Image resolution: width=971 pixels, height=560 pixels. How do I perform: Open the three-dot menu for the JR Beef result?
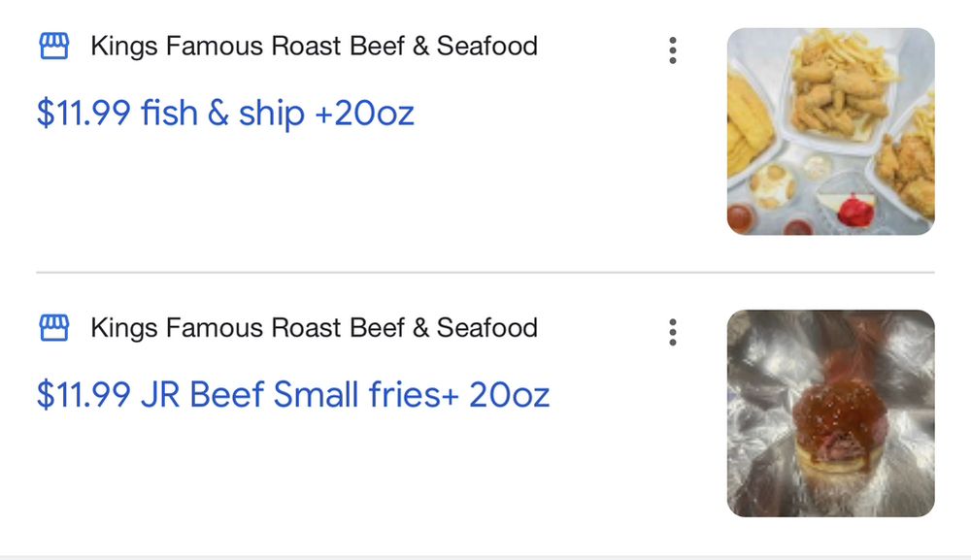tap(673, 333)
